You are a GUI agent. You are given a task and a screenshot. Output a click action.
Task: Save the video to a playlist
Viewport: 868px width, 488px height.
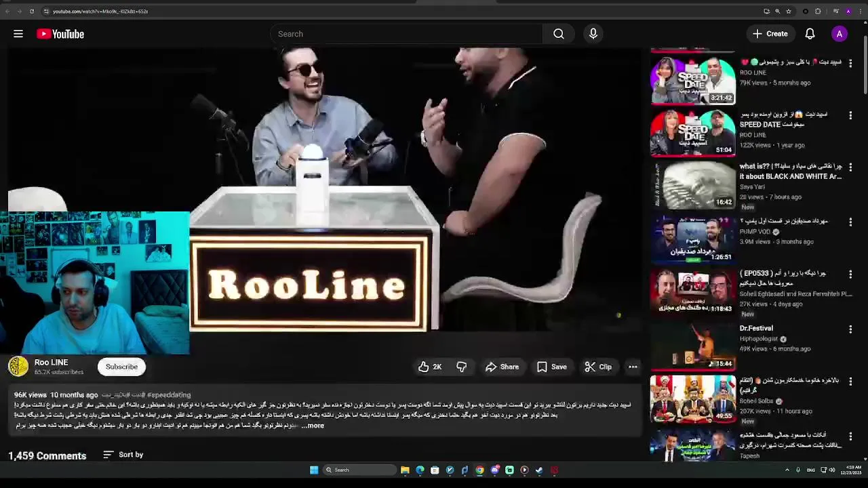[x=552, y=367]
